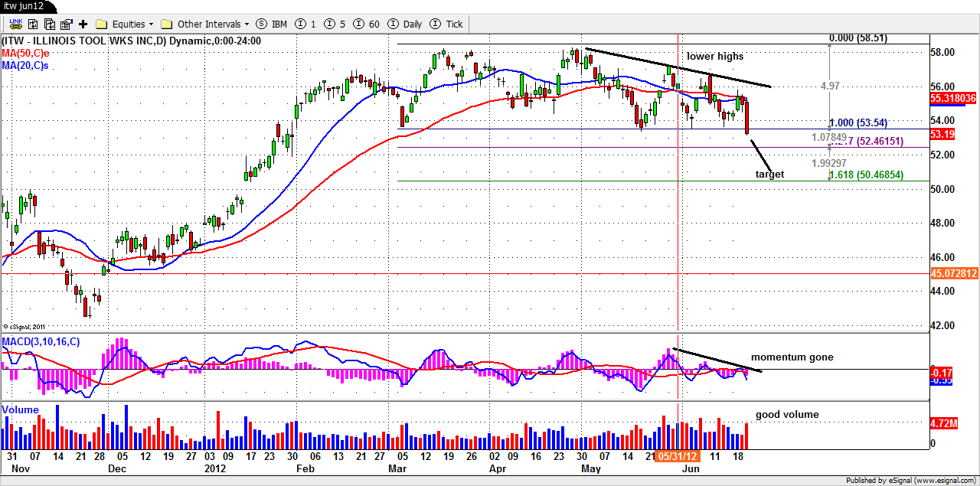Screen dimensions: 980x486
Task: Click the 58.00 price axis label
Action: point(942,52)
